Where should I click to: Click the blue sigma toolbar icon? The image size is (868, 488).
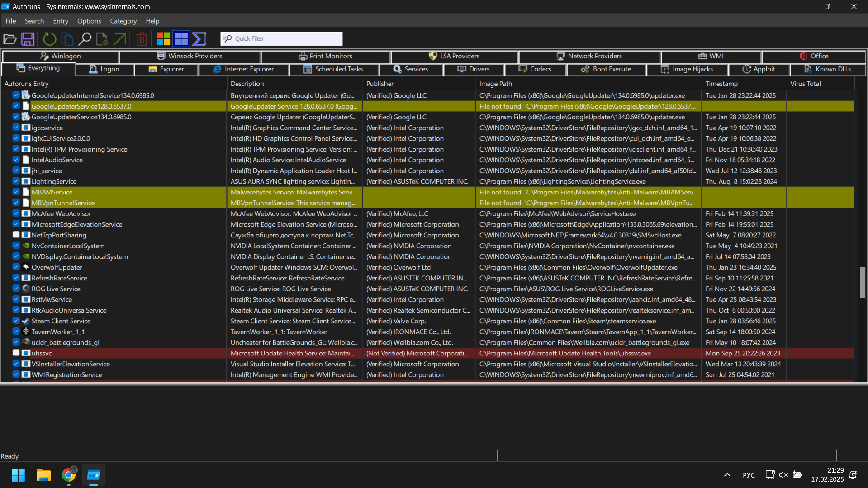(x=199, y=39)
